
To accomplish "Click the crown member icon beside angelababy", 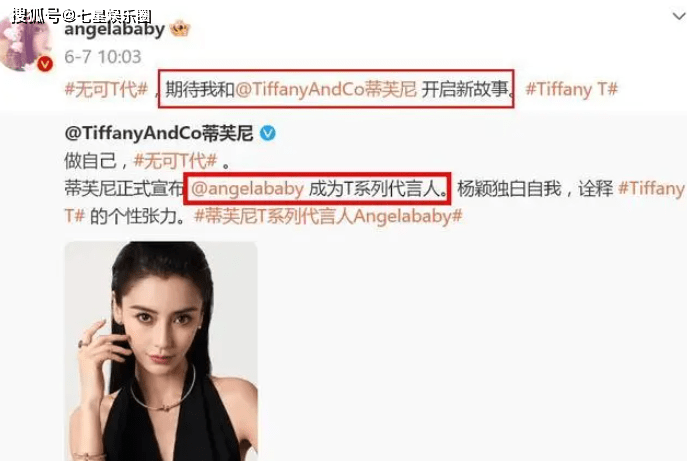I will click(x=180, y=29).
